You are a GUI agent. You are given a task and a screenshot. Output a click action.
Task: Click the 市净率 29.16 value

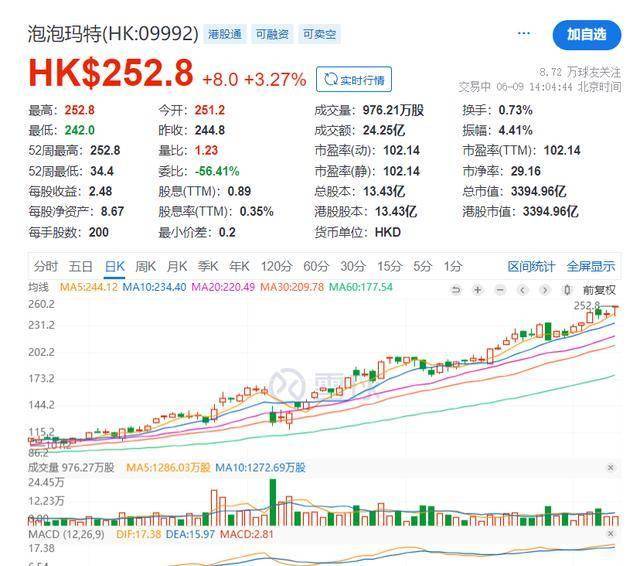click(x=526, y=171)
